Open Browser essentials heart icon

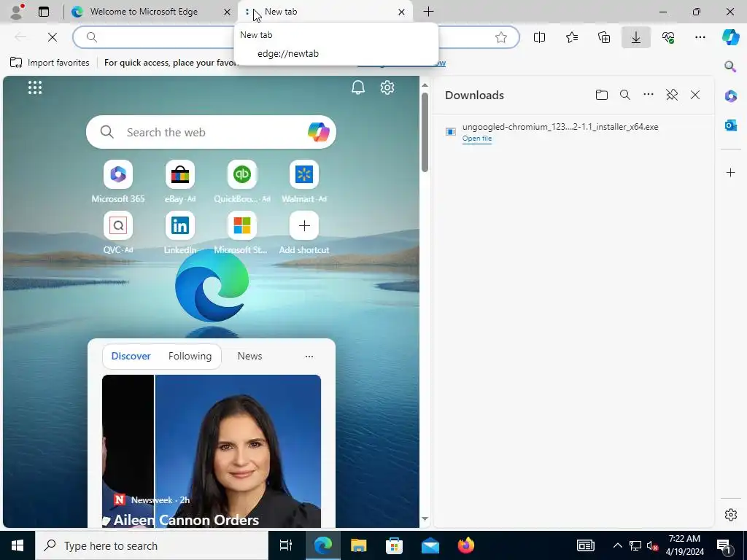click(x=668, y=37)
